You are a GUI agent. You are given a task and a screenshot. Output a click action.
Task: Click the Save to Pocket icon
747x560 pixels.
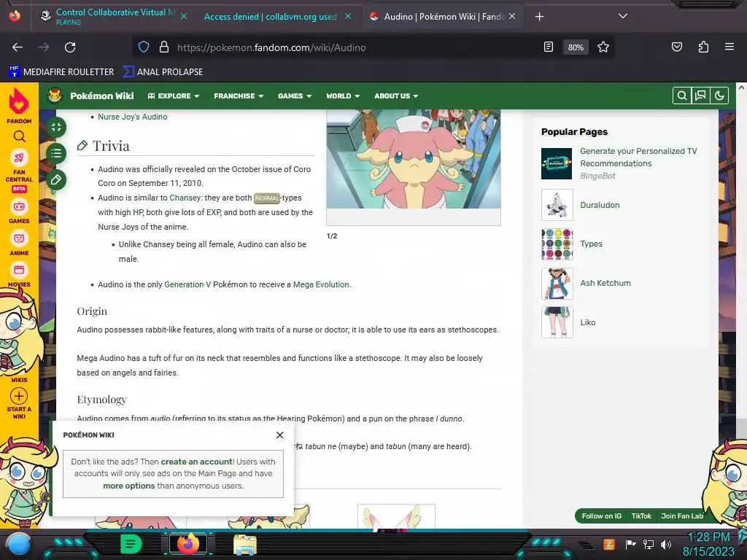click(x=676, y=47)
